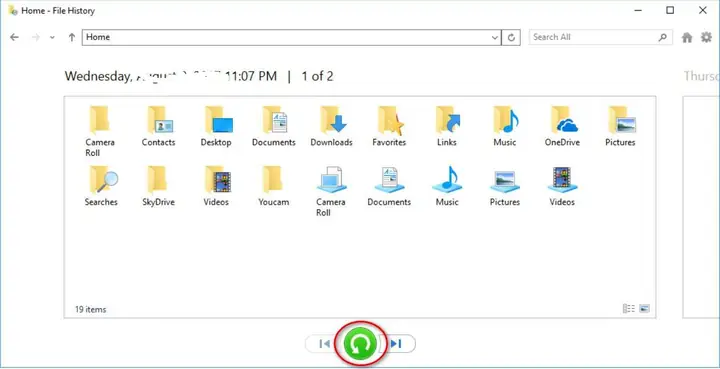Select the Searches folder
This screenshot has width=720, height=369.
click(x=101, y=186)
